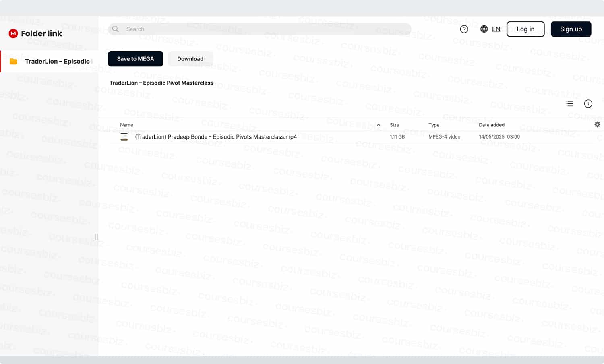Click the Log in button
604x364 pixels.
point(525,29)
